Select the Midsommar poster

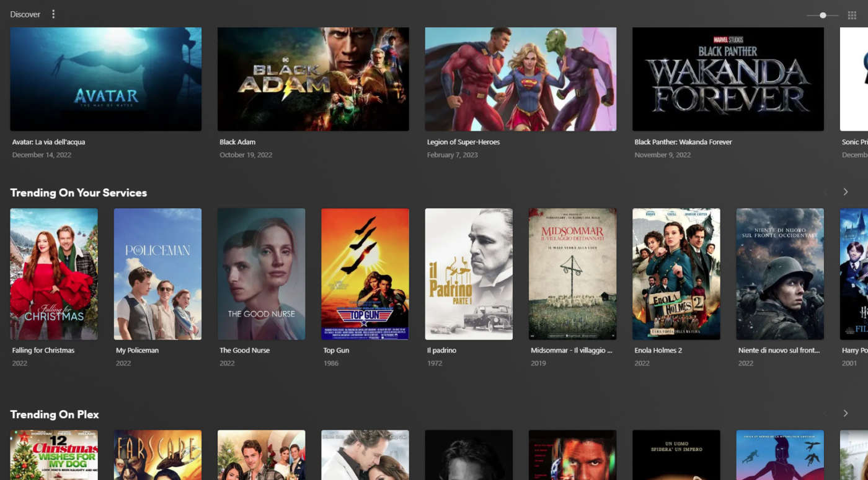(x=572, y=274)
